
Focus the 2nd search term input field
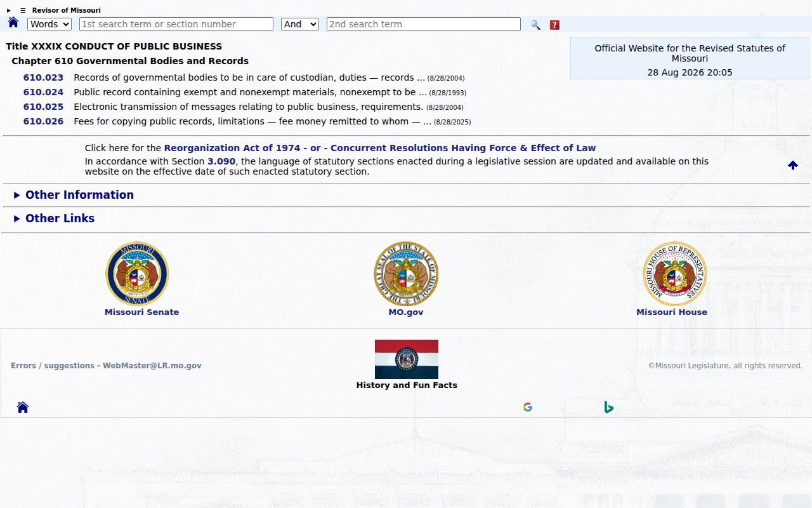point(424,24)
